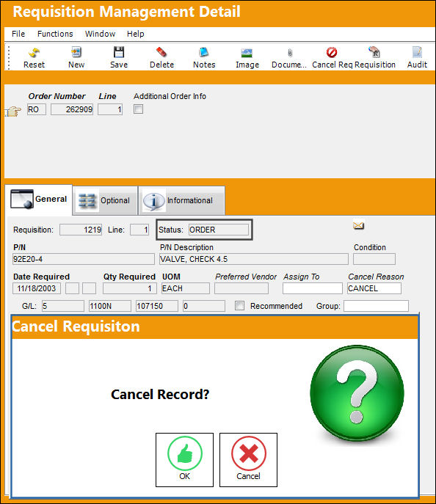Click the order Line field
Screen dimensions: 436x504
110,109
